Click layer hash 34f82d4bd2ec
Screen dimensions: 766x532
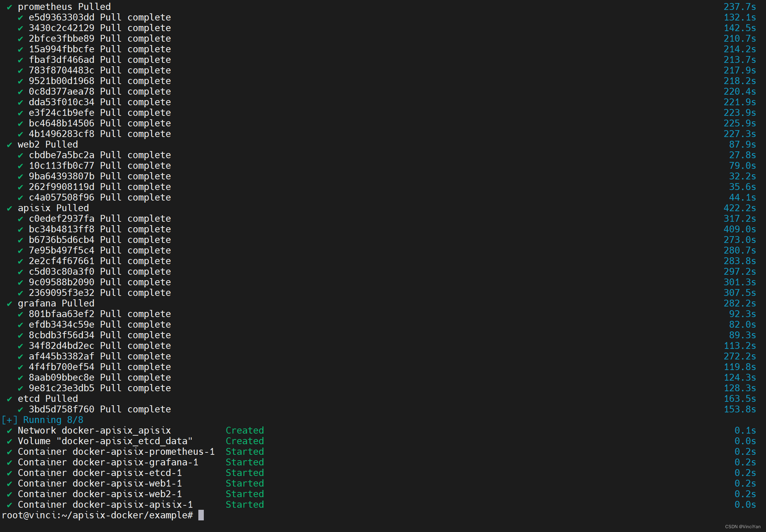coord(62,346)
